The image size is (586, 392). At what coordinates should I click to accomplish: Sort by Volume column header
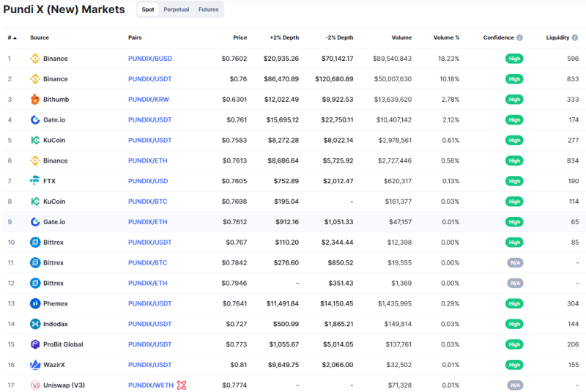click(x=401, y=38)
